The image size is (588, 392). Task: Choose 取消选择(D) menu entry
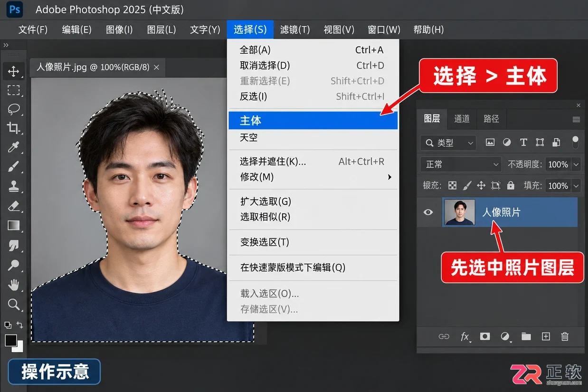pos(313,66)
